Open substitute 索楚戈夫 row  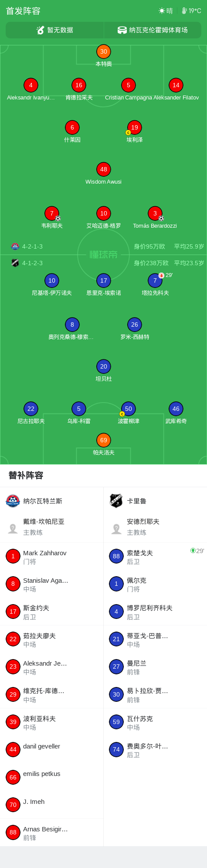[155, 557]
